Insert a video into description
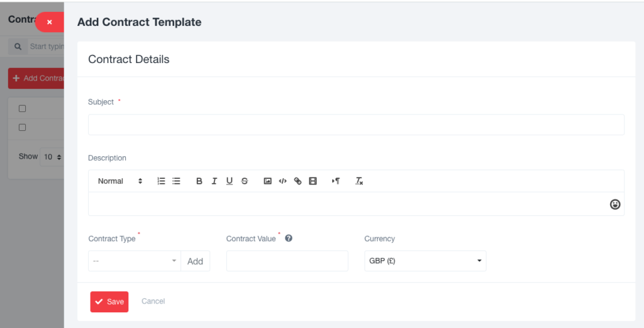 point(313,181)
